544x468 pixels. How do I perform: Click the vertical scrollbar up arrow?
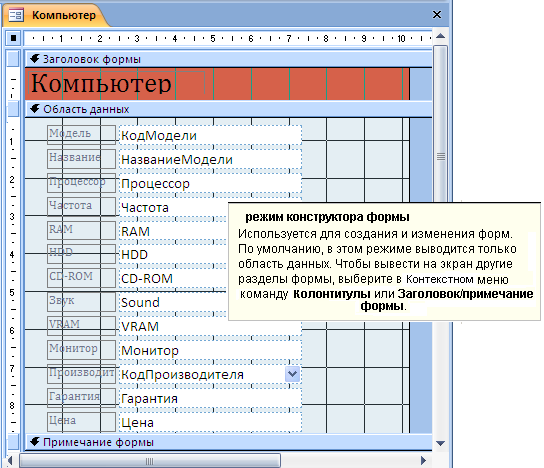pyautogui.click(x=441, y=36)
